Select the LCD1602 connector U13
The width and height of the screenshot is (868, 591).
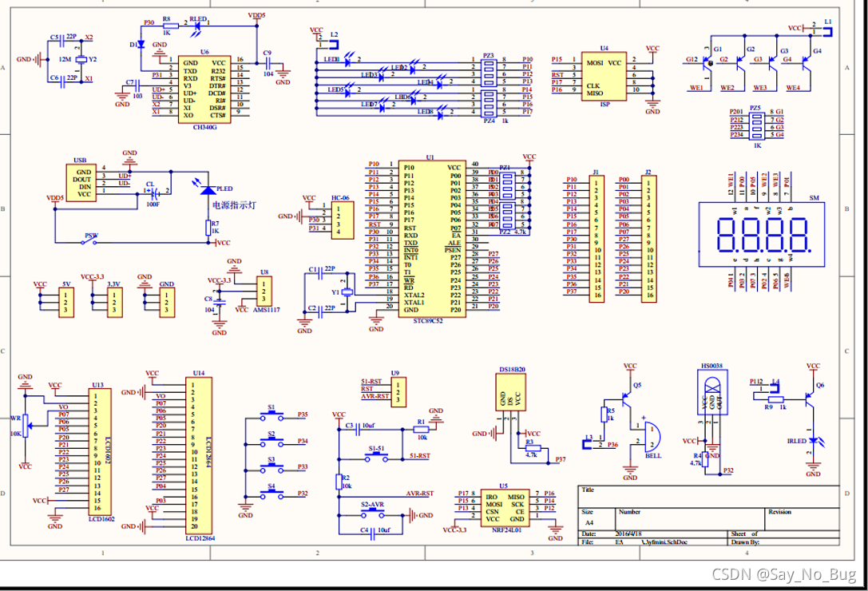tap(101, 452)
